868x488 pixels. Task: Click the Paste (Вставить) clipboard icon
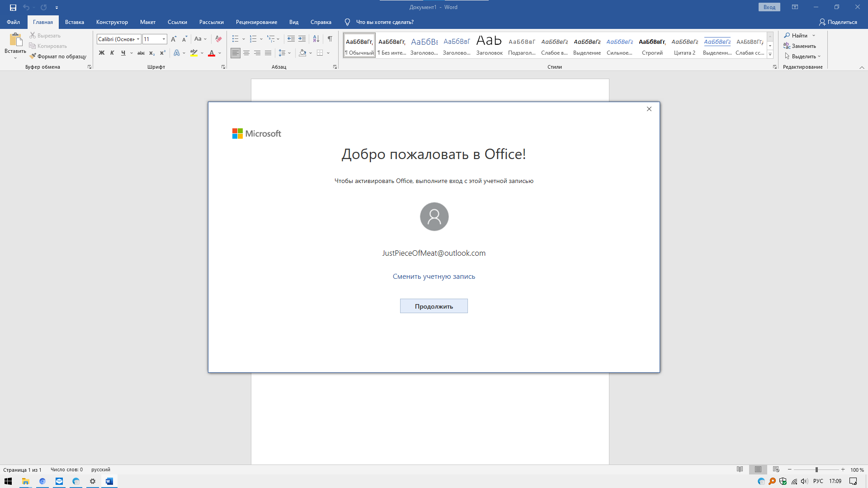pyautogui.click(x=15, y=40)
